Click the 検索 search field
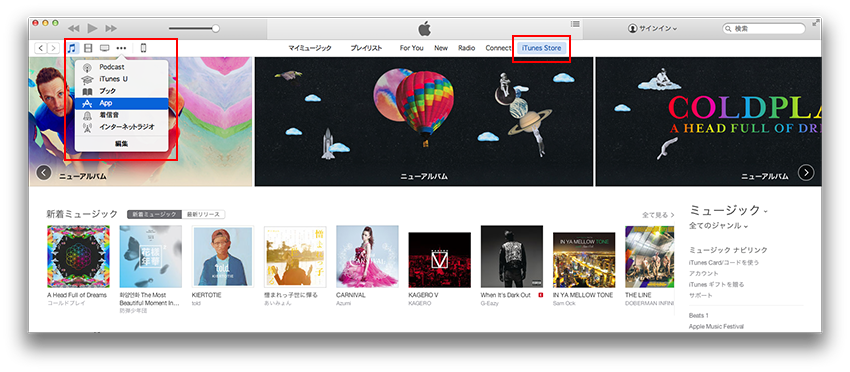This screenshot has height=372, width=850. tap(764, 28)
